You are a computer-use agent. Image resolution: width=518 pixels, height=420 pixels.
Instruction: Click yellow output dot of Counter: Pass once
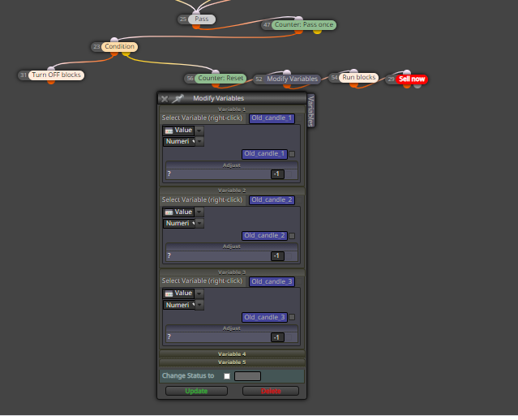(x=317, y=32)
